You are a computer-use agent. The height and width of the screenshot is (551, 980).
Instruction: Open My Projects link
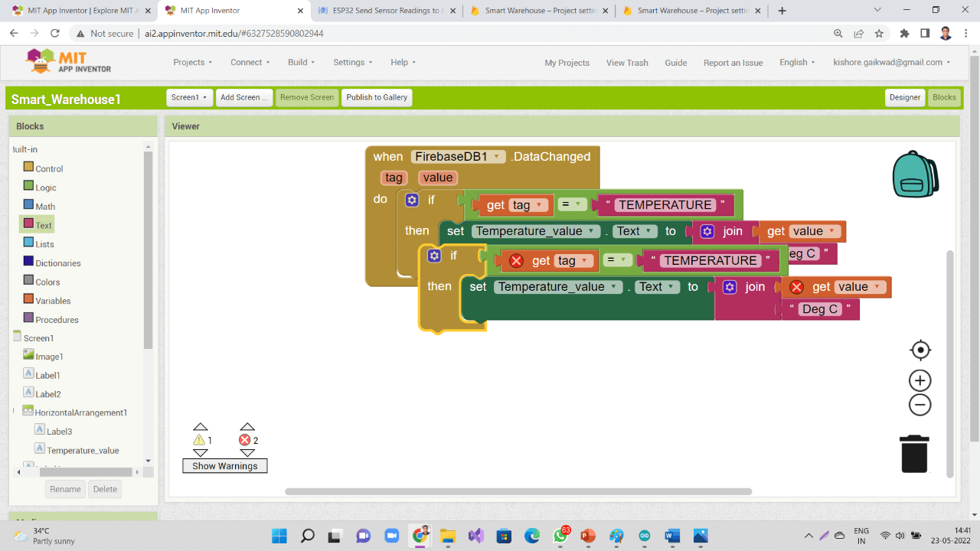tap(567, 63)
